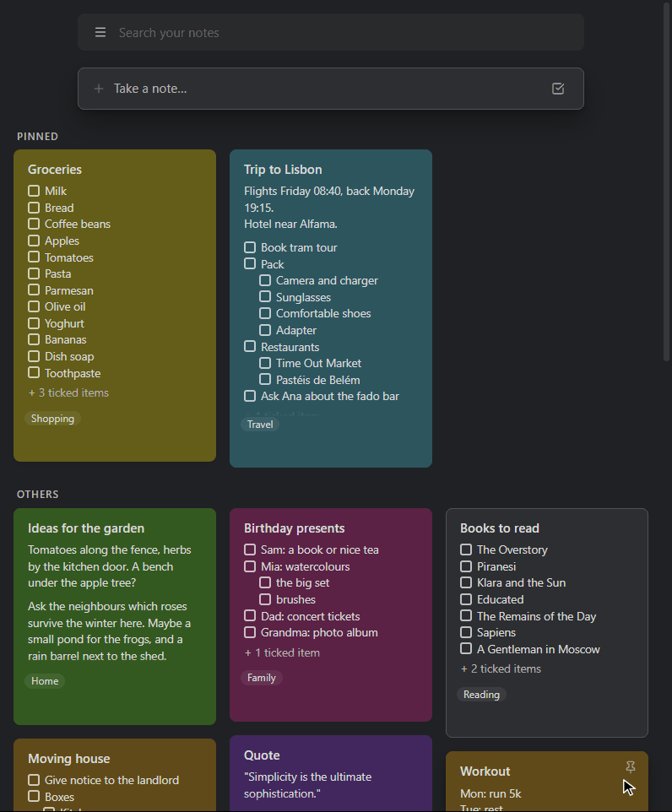This screenshot has width=672, height=812.
Task: Pin the Workout note
Action: click(x=630, y=767)
